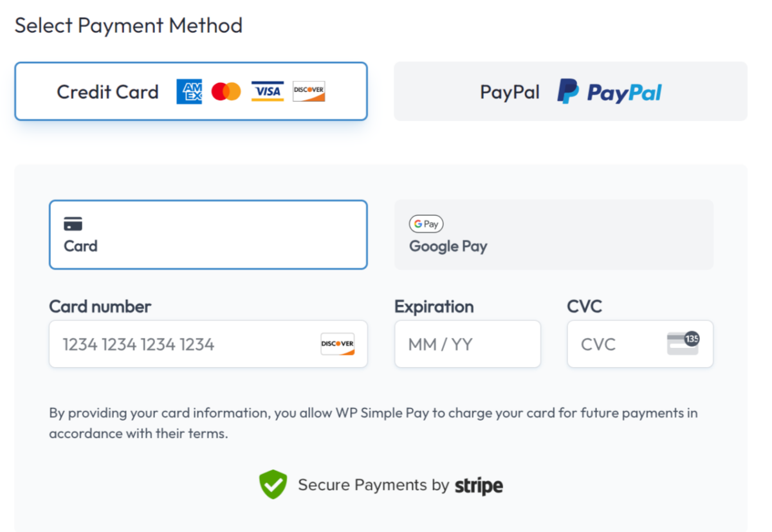Select the Card payment option

pos(208,234)
